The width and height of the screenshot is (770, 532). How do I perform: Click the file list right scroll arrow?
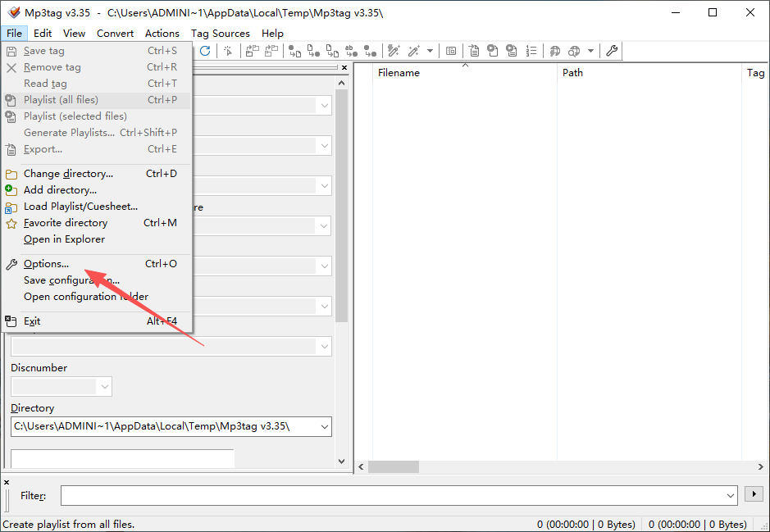(761, 466)
